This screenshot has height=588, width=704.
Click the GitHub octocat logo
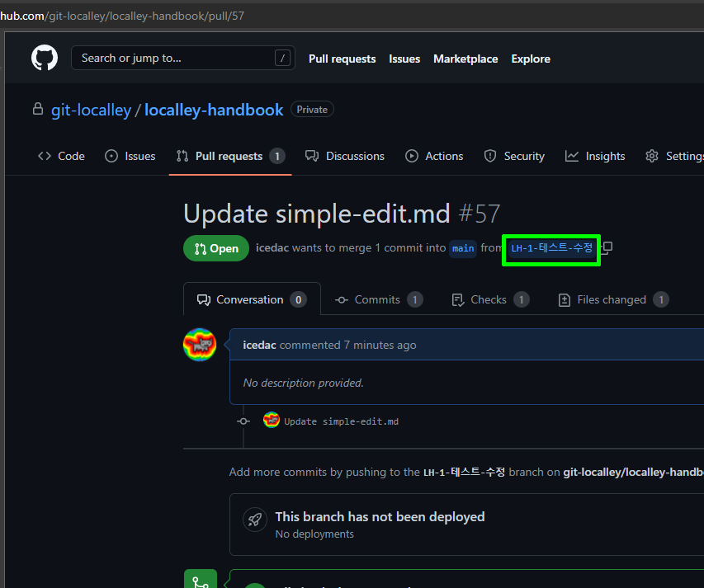(45, 59)
